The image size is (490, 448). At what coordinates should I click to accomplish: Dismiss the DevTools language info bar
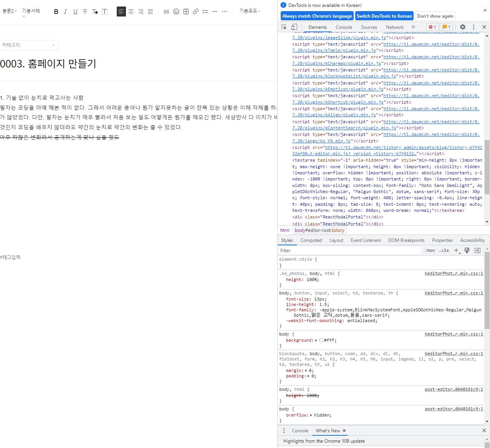click(x=485, y=10)
